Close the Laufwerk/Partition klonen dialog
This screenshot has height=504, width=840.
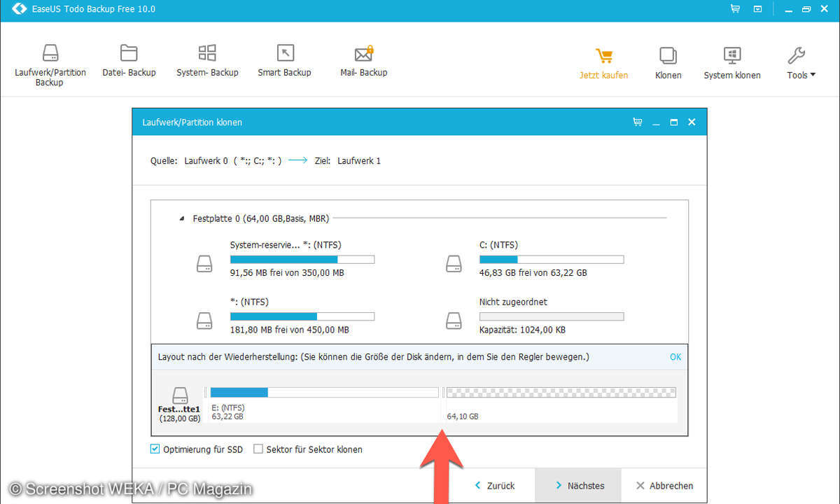coord(692,122)
